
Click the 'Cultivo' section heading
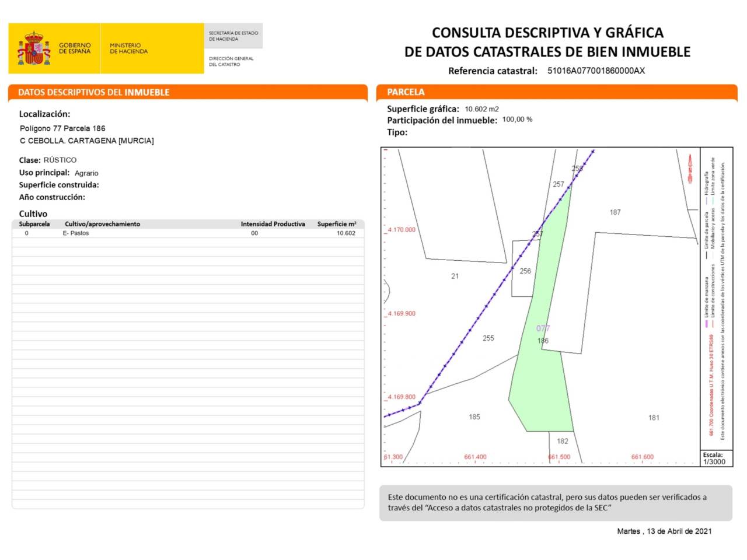(x=33, y=213)
